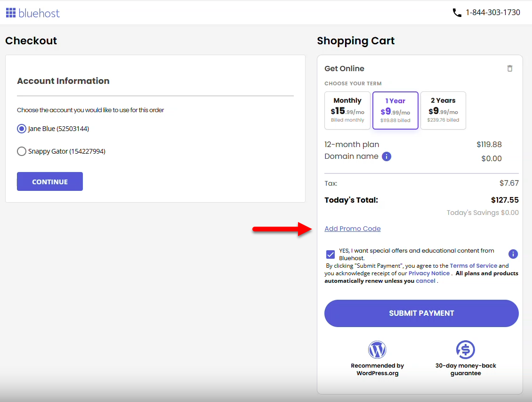This screenshot has height=402, width=532.
Task: Click the money-back guarantee dollar icon
Action: [x=465, y=350]
